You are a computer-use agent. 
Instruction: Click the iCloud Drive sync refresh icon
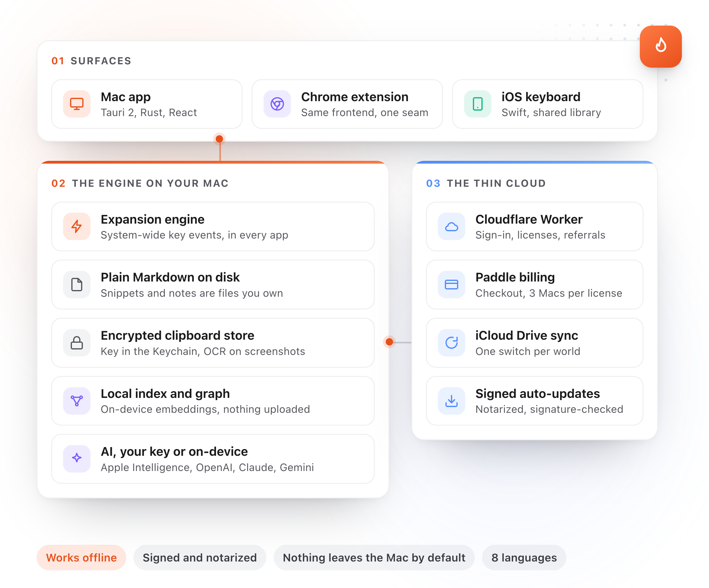[452, 343]
